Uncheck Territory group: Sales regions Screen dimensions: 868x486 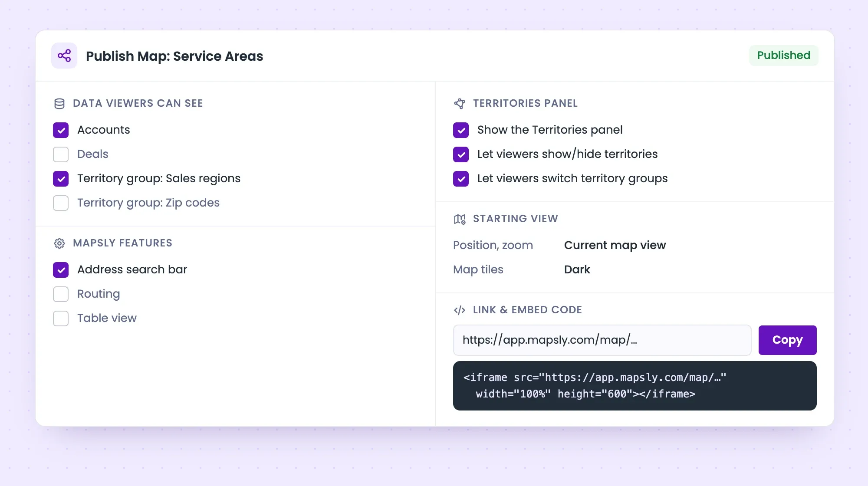tap(61, 179)
